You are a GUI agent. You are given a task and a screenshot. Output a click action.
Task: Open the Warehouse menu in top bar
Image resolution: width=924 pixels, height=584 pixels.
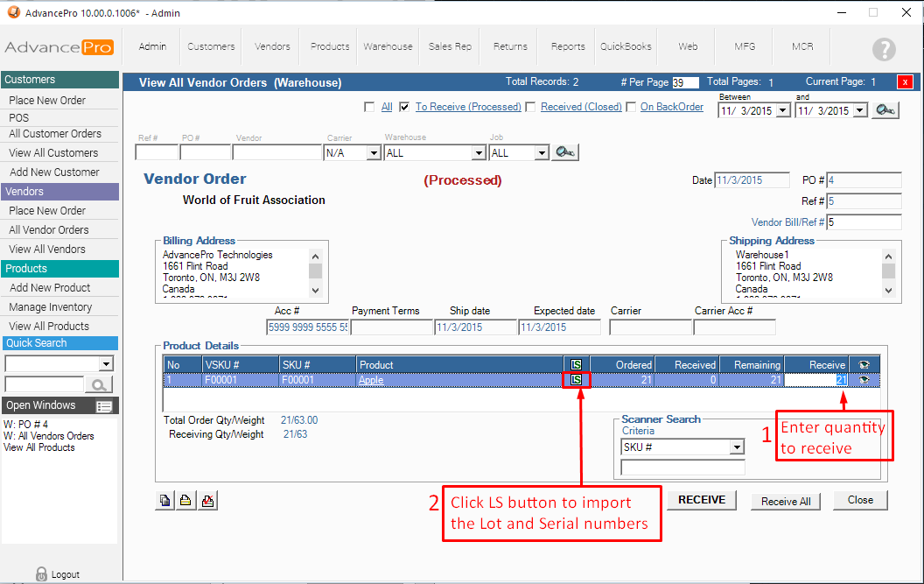388,46
